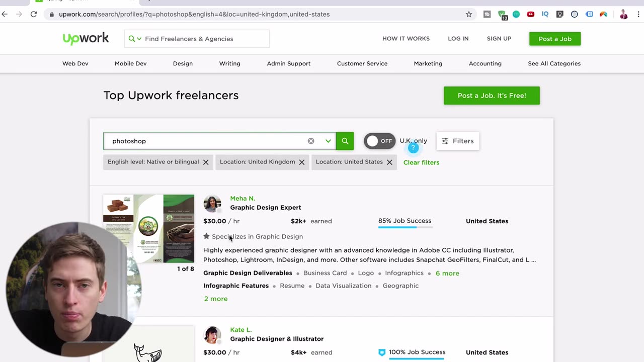Viewport: 644px width, 362px height.
Task: Click Kate L. profile avatar
Action: click(x=212, y=335)
